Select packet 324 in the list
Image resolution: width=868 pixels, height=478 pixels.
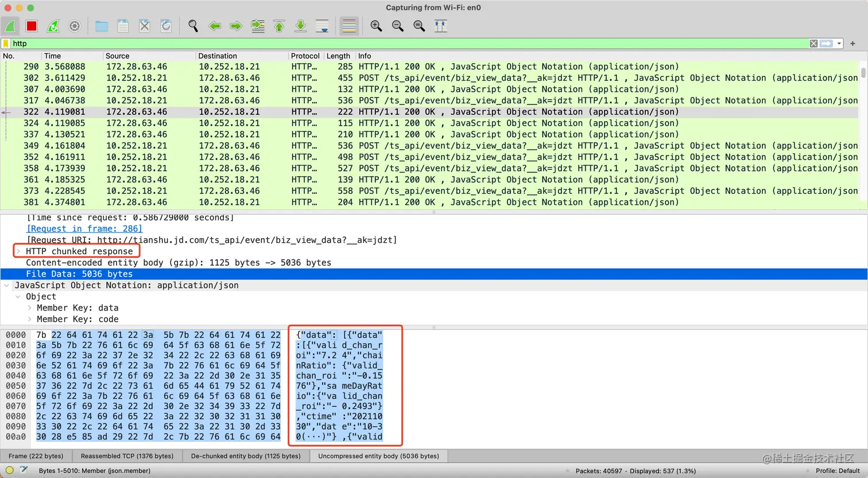pos(431,123)
